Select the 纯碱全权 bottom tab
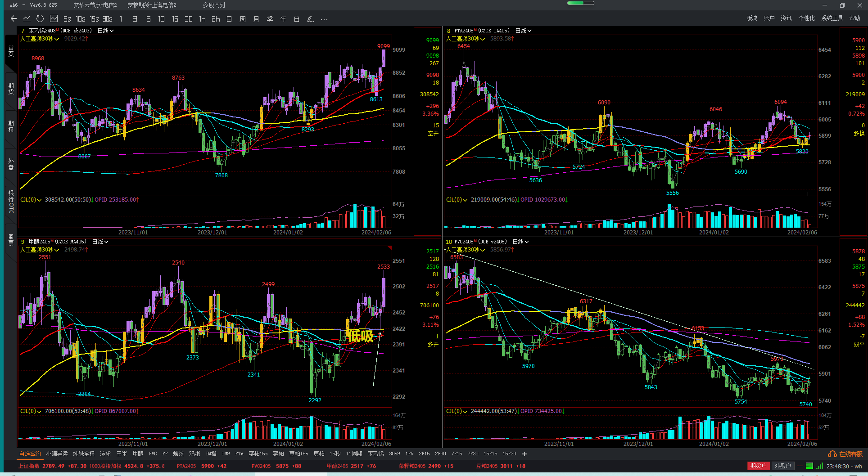This screenshot has height=476, width=868. point(84,454)
